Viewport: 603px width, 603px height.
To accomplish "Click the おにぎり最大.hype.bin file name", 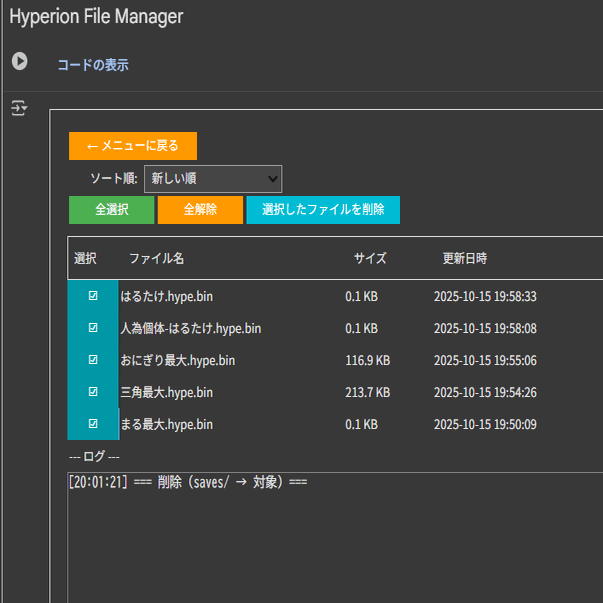I will coord(177,360).
